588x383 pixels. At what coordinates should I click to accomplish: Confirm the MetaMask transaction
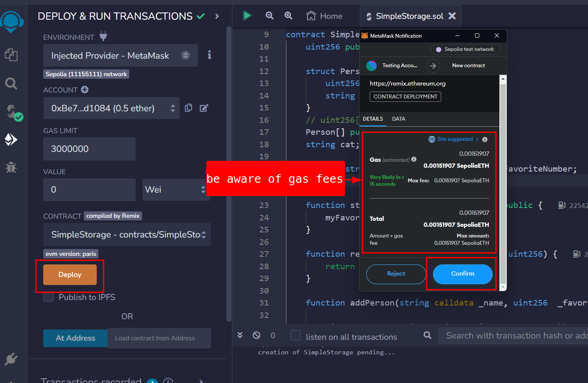coord(463,274)
